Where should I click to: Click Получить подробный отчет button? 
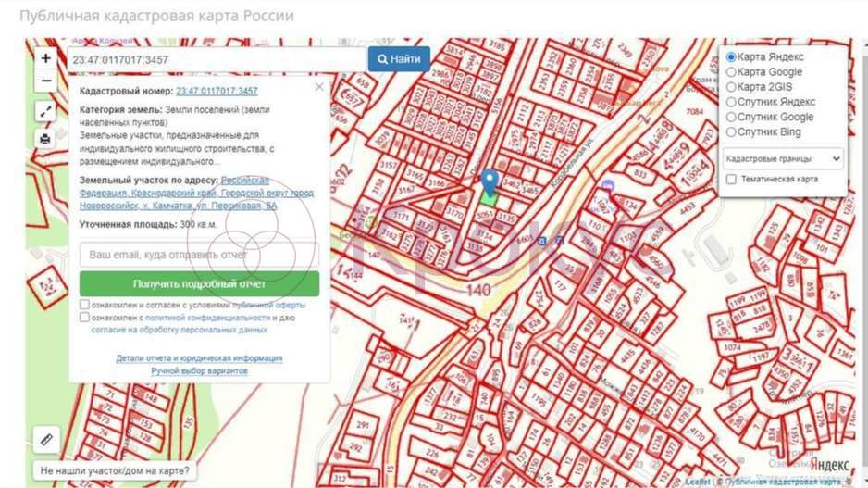(199, 283)
